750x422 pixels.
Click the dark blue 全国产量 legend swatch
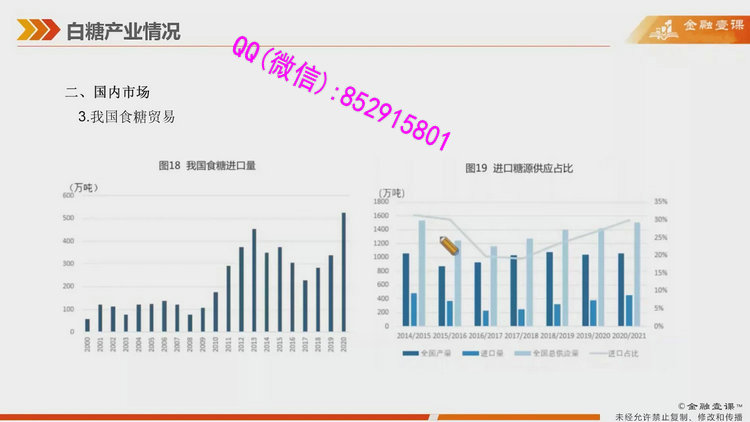pyautogui.click(x=411, y=353)
